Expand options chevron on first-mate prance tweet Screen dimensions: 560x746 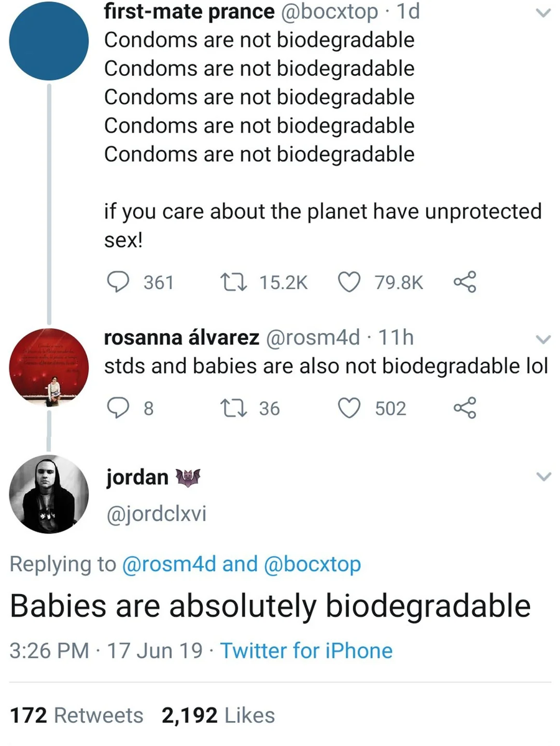click(x=543, y=13)
